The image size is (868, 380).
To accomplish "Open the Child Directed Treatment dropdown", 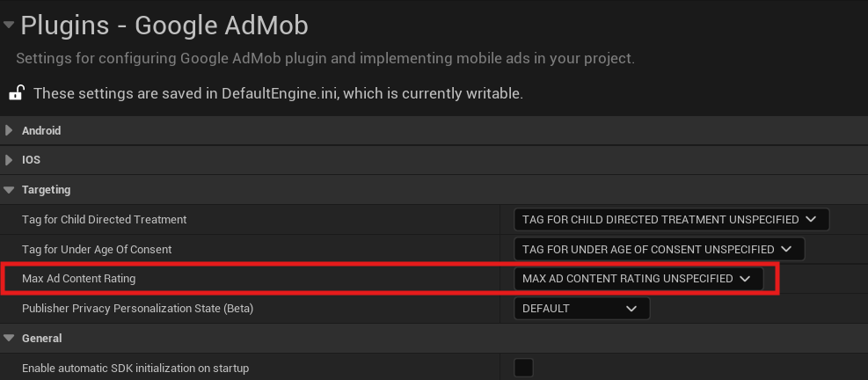I will [x=671, y=219].
